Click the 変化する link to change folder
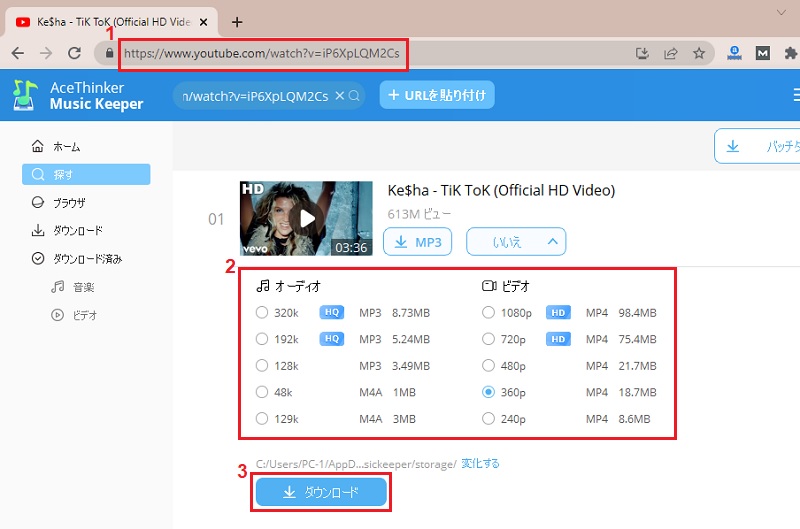The height and width of the screenshot is (529, 800). click(480, 464)
